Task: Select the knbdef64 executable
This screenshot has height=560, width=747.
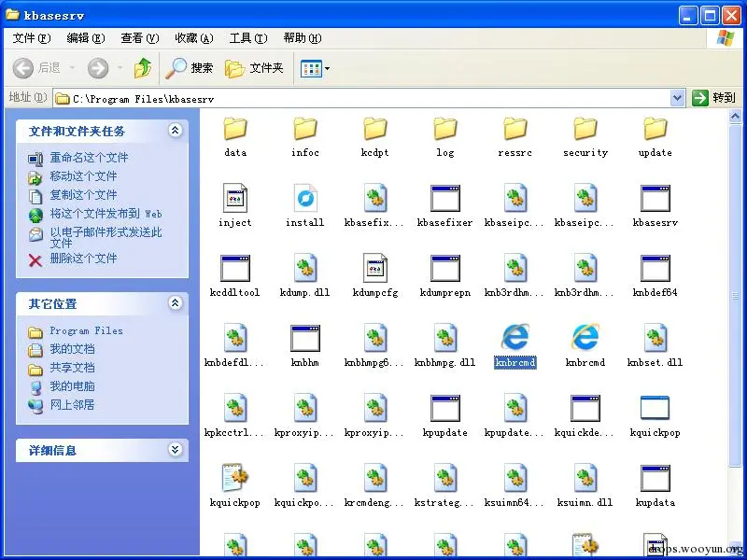Action: coord(655,268)
